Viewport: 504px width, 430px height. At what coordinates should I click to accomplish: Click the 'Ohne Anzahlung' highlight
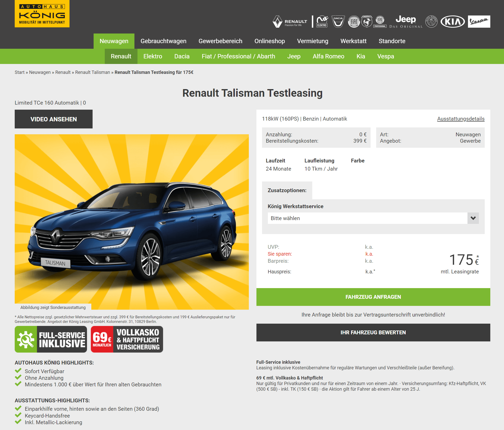(44, 378)
